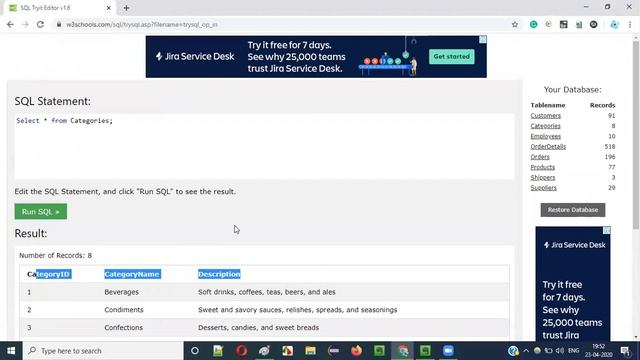Image resolution: width=640 pixels, height=360 pixels.
Task: Open the Grammarly extension icon
Action: click(533, 24)
